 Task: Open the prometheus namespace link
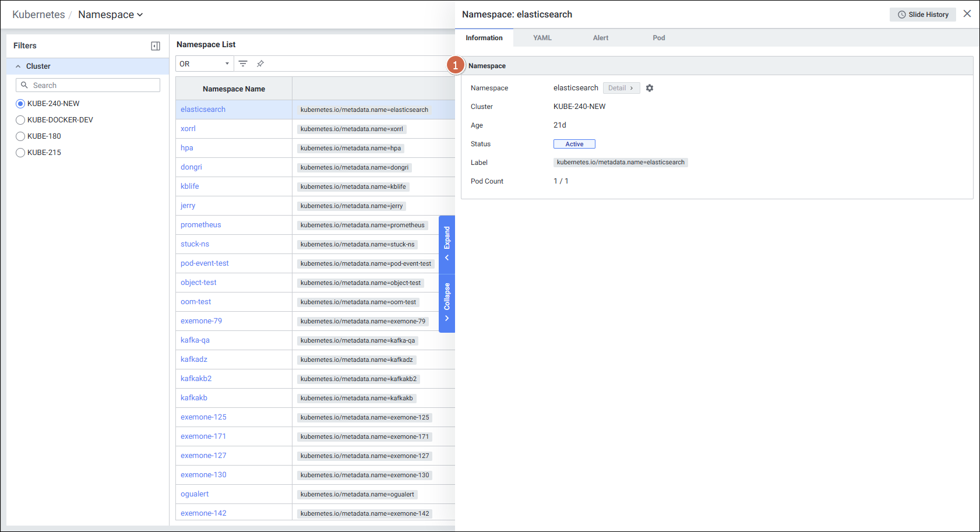200,225
